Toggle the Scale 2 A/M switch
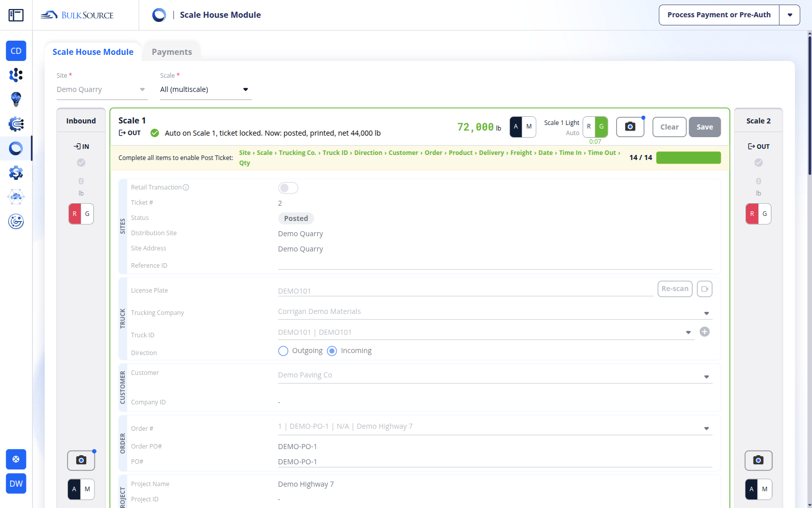The height and width of the screenshot is (508, 812). coord(759,489)
